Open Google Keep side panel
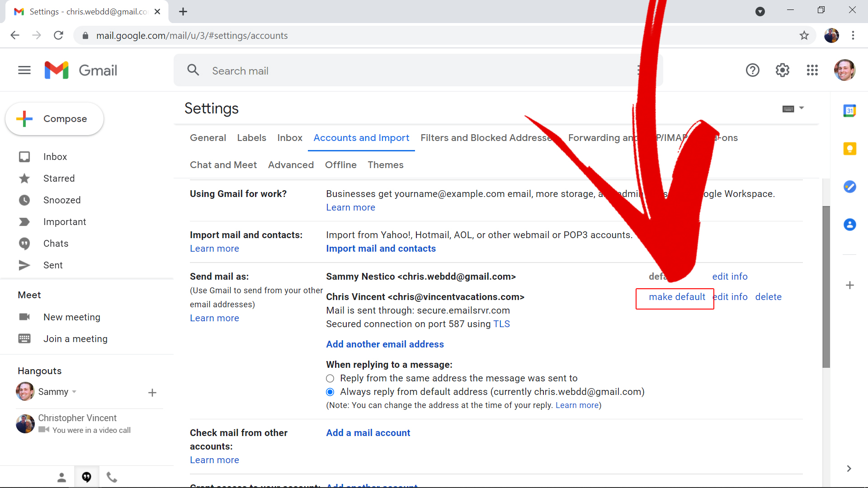This screenshot has width=868, height=488. (x=850, y=149)
